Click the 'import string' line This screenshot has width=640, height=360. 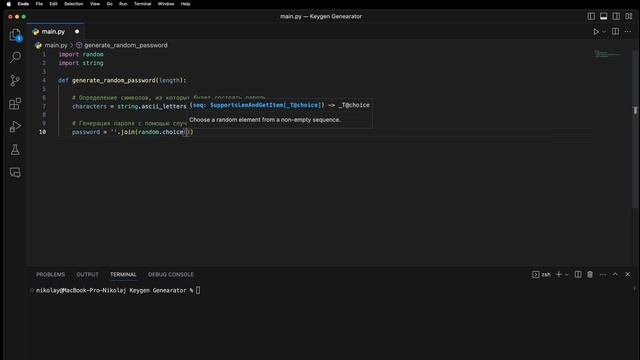(81, 63)
